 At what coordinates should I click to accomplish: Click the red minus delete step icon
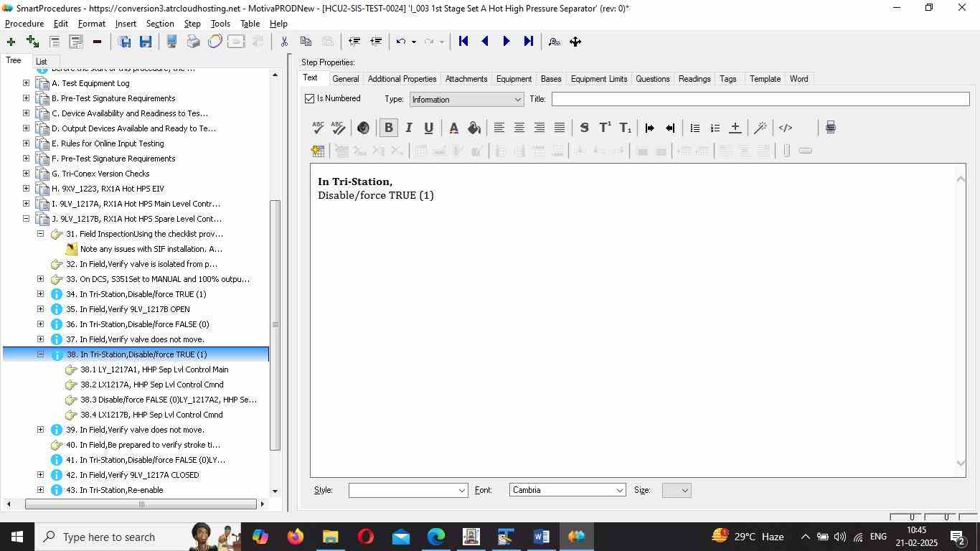pyautogui.click(x=97, y=42)
